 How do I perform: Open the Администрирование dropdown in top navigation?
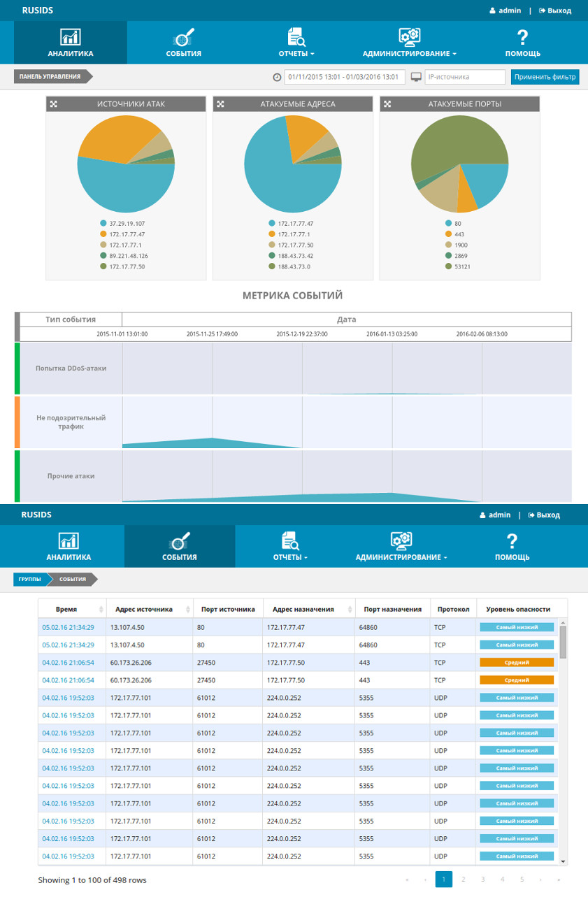click(x=409, y=53)
